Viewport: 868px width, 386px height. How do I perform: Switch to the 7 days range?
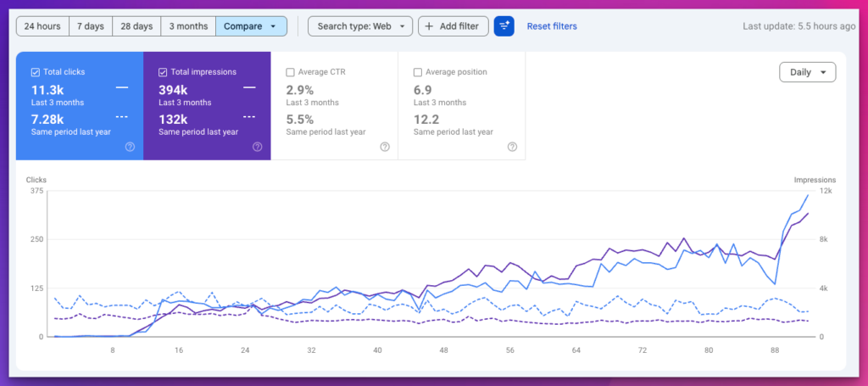click(90, 26)
